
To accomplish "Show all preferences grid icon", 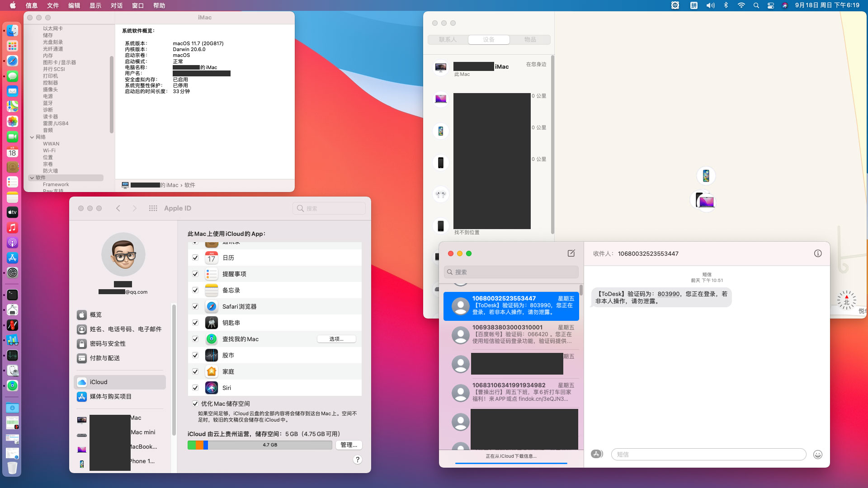I will pos(153,208).
